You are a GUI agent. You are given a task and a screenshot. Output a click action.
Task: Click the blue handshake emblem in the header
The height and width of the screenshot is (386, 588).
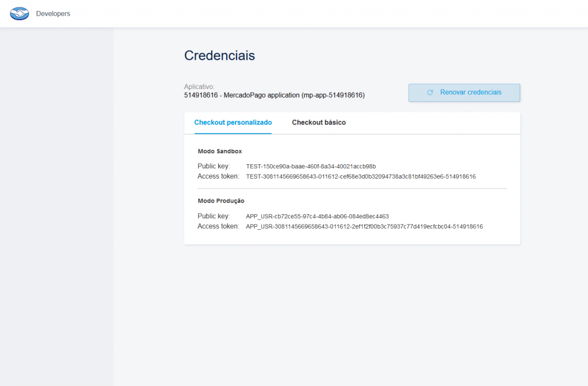pos(20,13)
